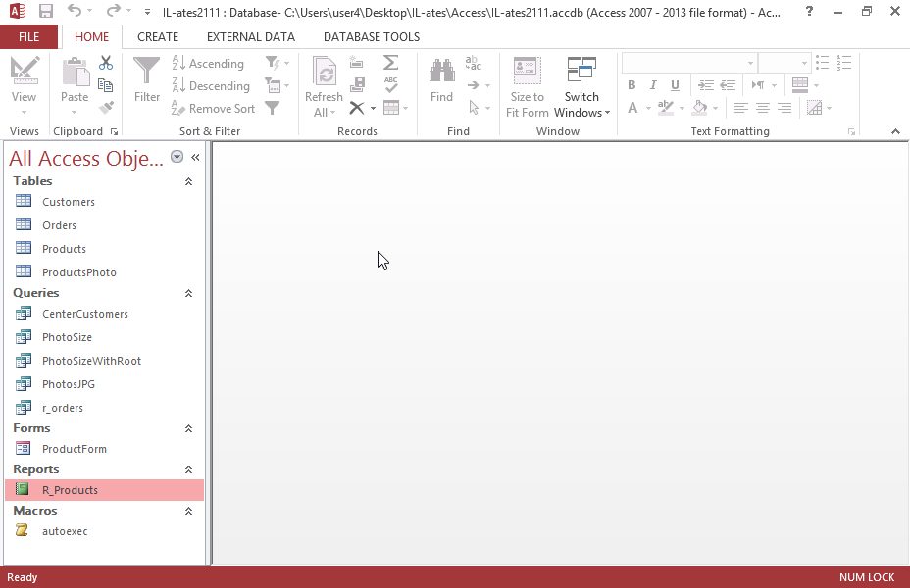Collapse the Reports group
Viewport: 910px width, 588px height.
tap(188, 469)
